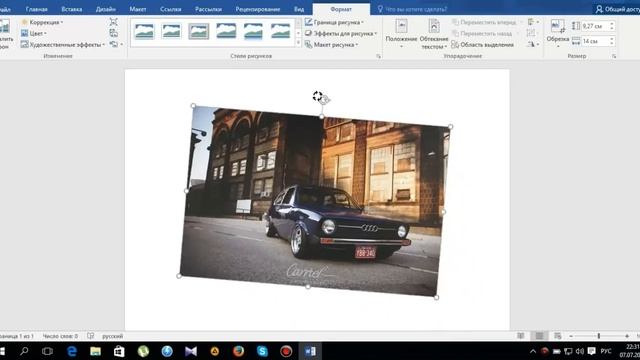640x360 pixels.
Task: Click the русский language indicator
Action: pos(112,336)
